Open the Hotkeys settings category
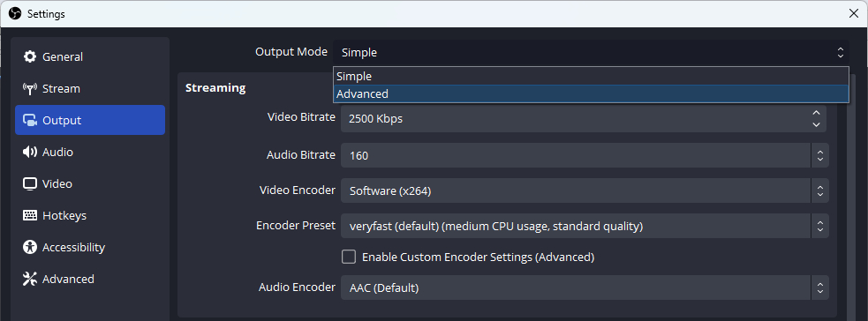This screenshot has width=868, height=321. pyautogui.click(x=90, y=215)
